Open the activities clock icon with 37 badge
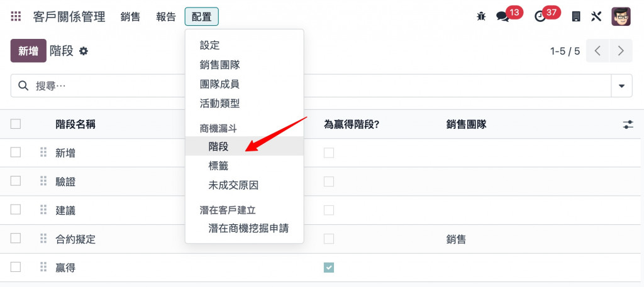 [x=540, y=16]
